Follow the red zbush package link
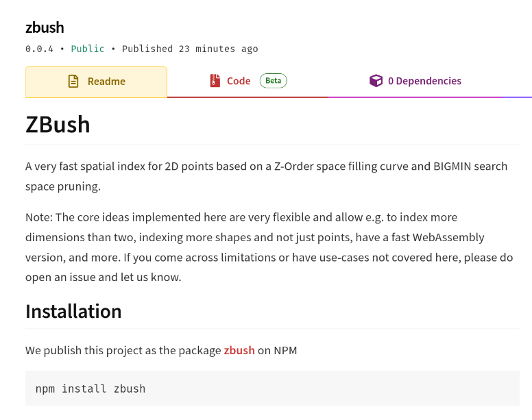Screen dimensions: 532x420 [239, 350]
